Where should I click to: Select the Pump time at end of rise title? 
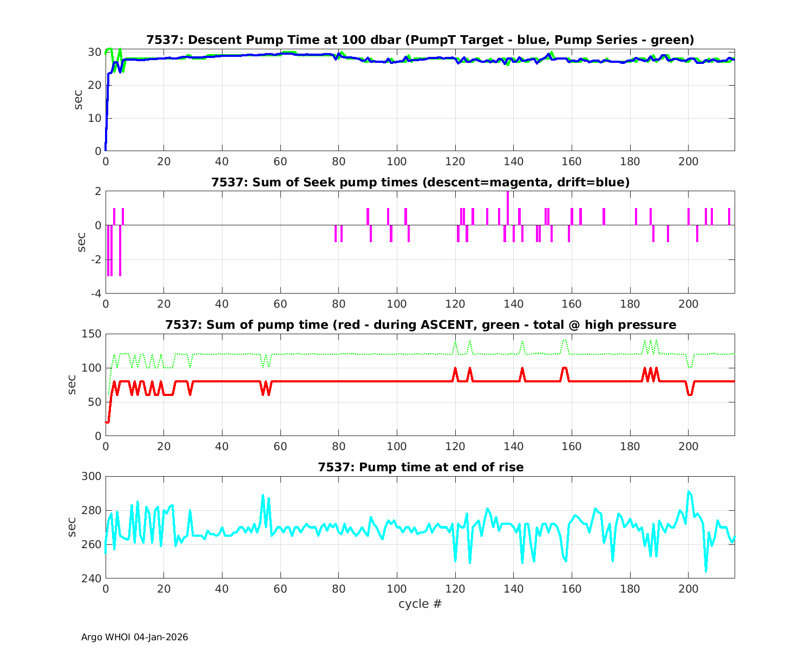pos(420,467)
